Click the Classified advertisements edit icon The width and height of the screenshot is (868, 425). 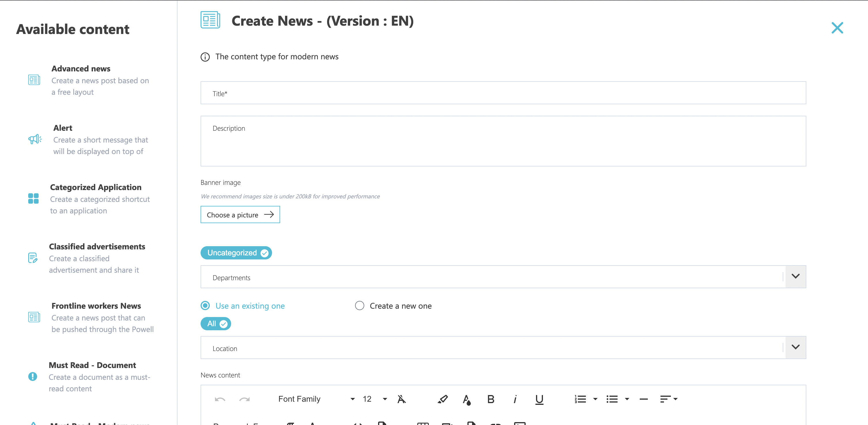tap(33, 258)
